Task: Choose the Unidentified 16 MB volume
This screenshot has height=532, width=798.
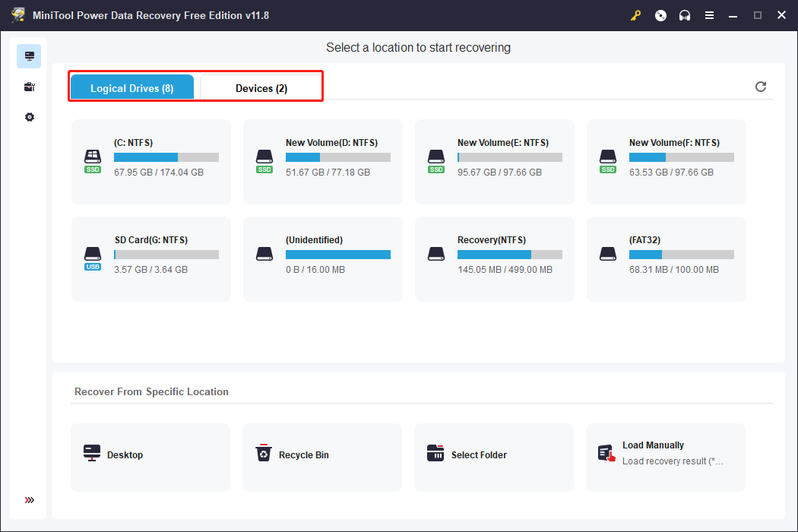Action: tap(322, 259)
